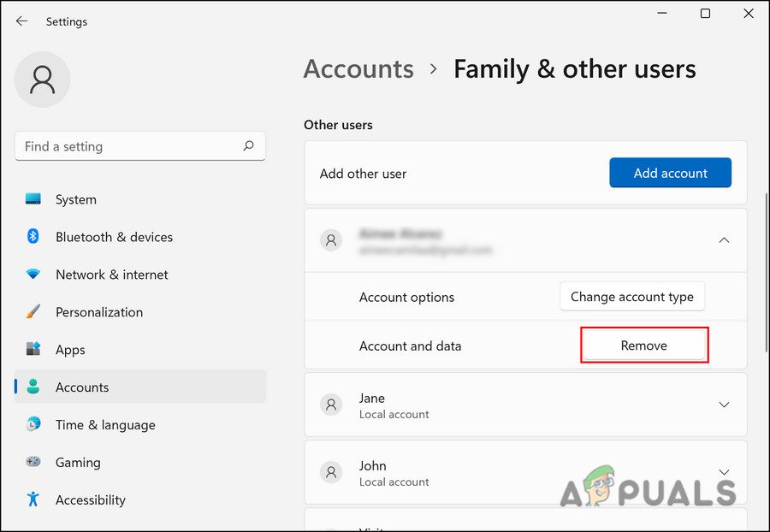The image size is (770, 532).
Task: Collapse the expanded user account entry
Action: coord(724,240)
